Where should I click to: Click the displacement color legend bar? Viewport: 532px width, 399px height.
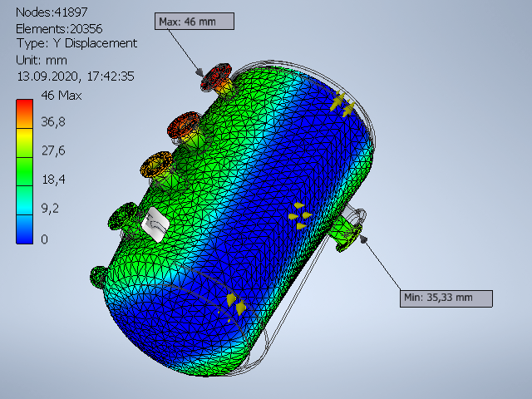coord(24,171)
